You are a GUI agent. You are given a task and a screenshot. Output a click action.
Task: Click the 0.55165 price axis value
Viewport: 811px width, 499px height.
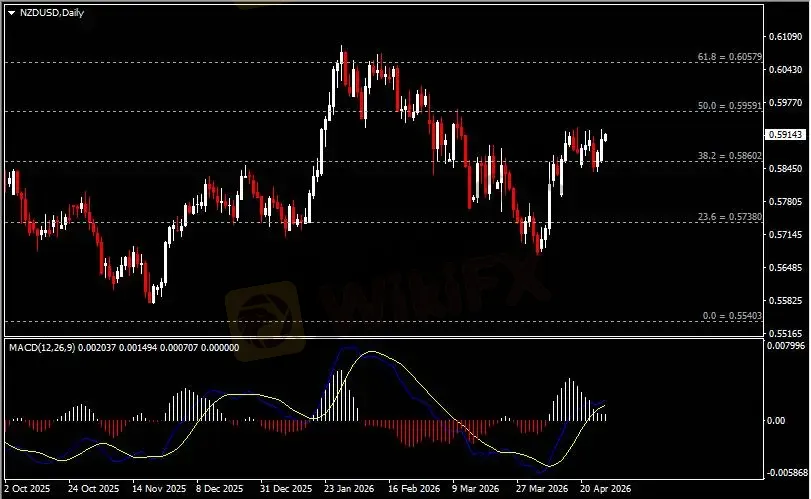pos(785,334)
